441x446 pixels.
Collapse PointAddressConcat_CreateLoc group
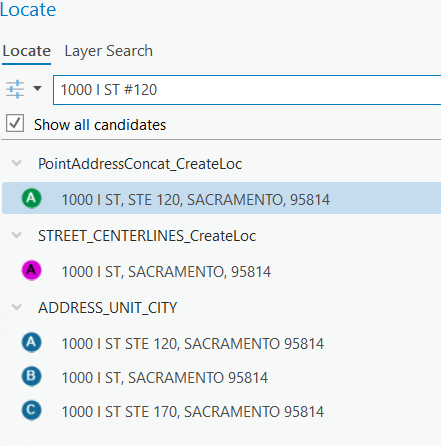tap(16, 163)
